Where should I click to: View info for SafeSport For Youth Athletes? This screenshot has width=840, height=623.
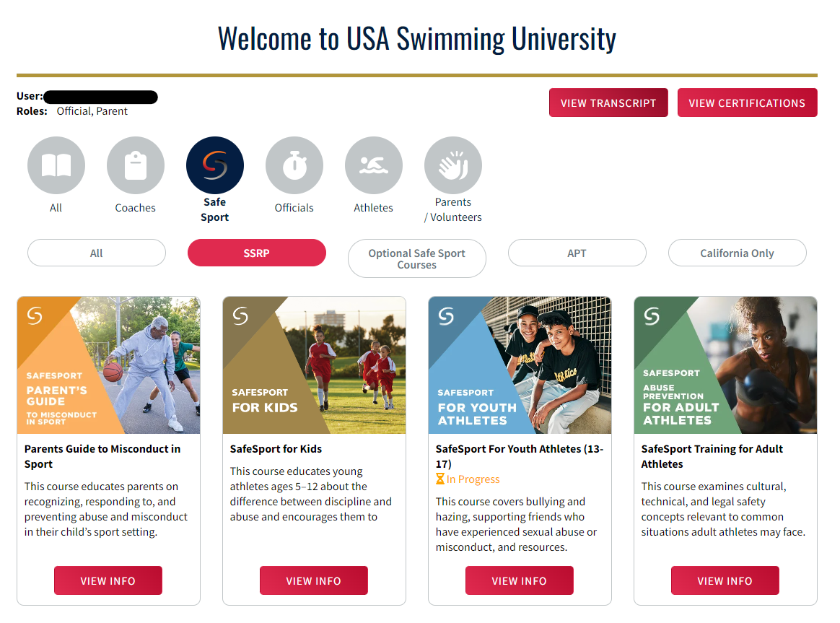coord(520,580)
